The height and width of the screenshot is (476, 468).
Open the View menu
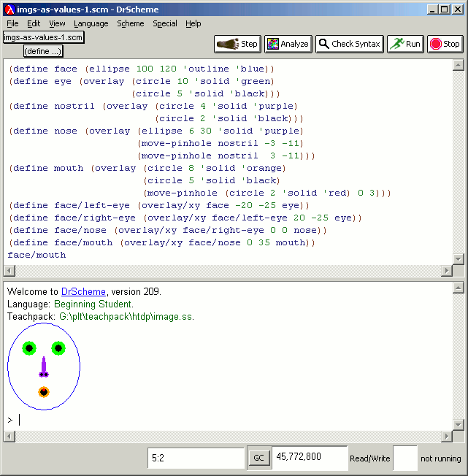coord(57,23)
